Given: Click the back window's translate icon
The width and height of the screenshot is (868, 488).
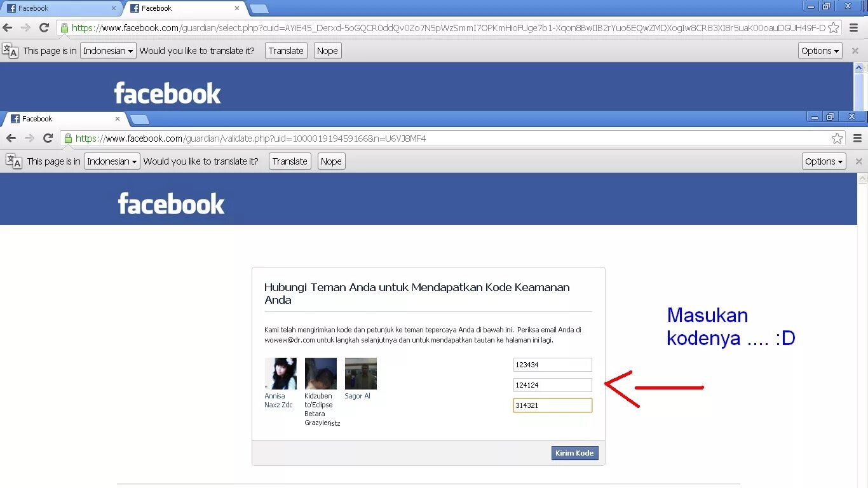Looking at the screenshot, I should click(10, 51).
